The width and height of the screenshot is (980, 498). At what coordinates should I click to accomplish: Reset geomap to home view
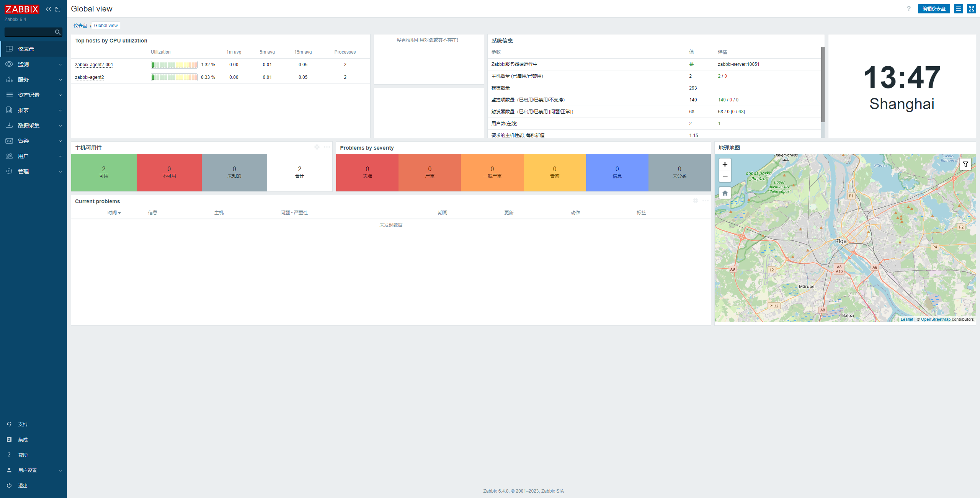[725, 193]
